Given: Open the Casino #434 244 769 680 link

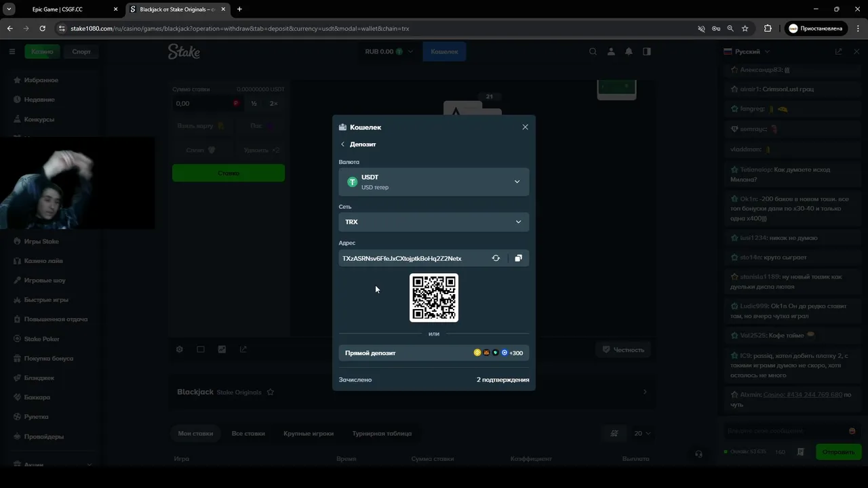Looking at the screenshot, I should (803, 394).
